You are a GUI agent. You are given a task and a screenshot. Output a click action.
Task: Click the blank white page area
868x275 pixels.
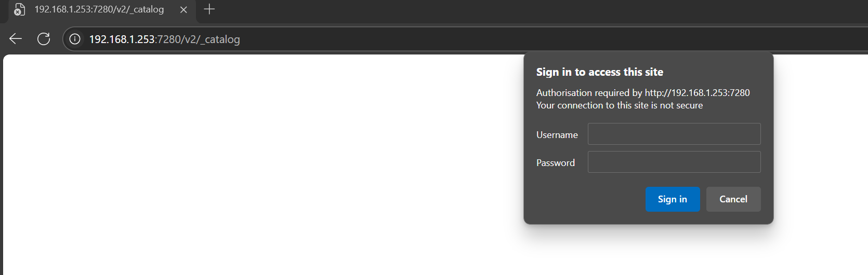click(x=260, y=166)
